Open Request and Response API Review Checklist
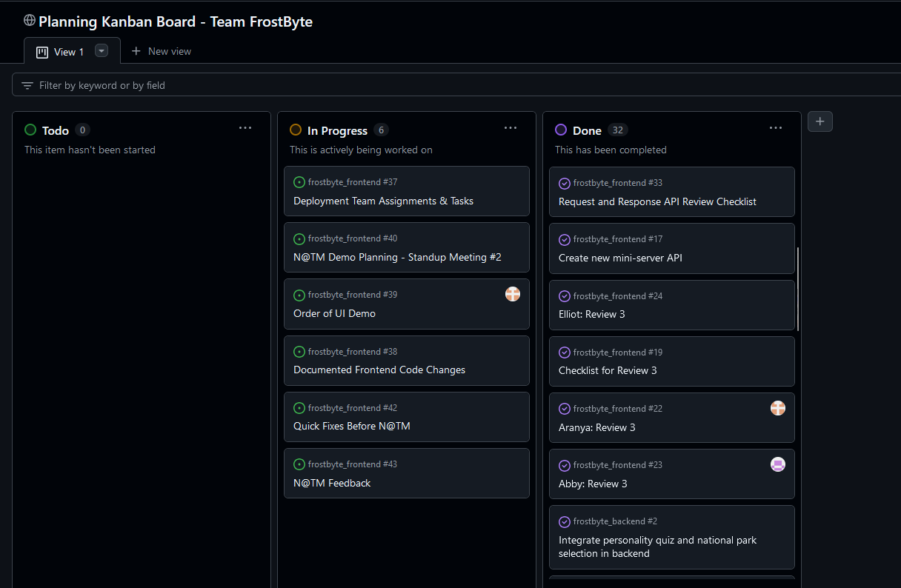 pyautogui.click(x=657, y=201)
